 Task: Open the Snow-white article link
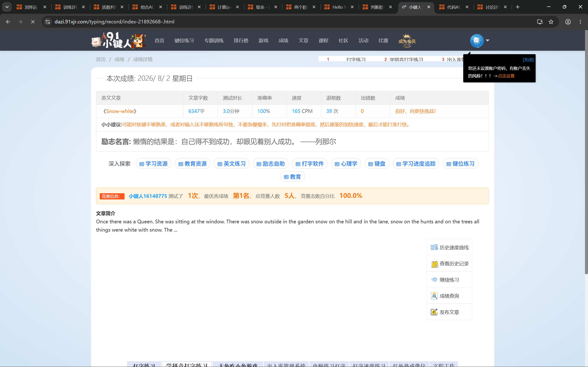(x=120, y=111)
